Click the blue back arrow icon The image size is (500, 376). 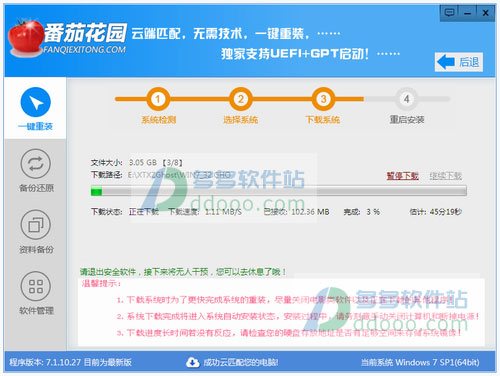click(x=446, y=62)
